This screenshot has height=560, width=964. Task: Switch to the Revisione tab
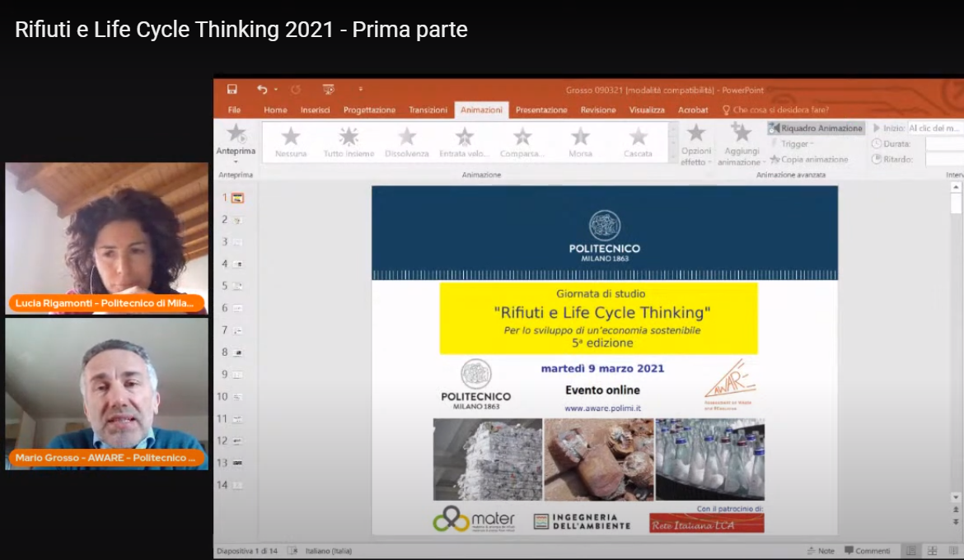point(598,110)
